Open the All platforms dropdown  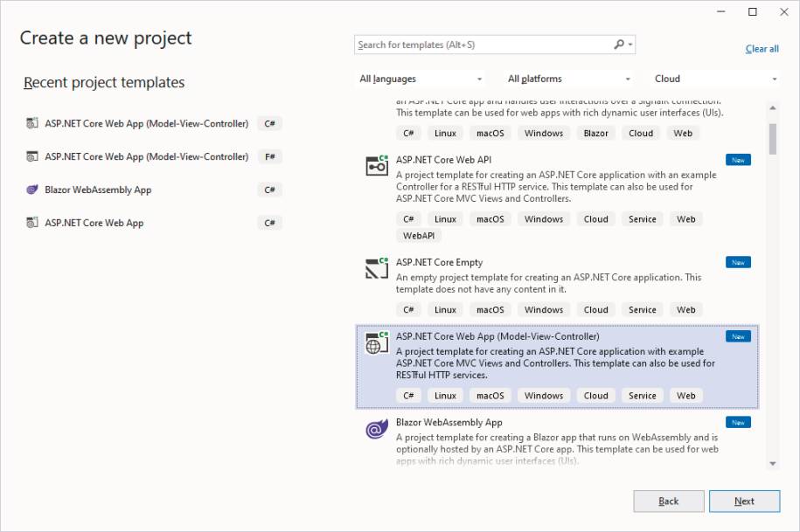click(x=568, y=79)
